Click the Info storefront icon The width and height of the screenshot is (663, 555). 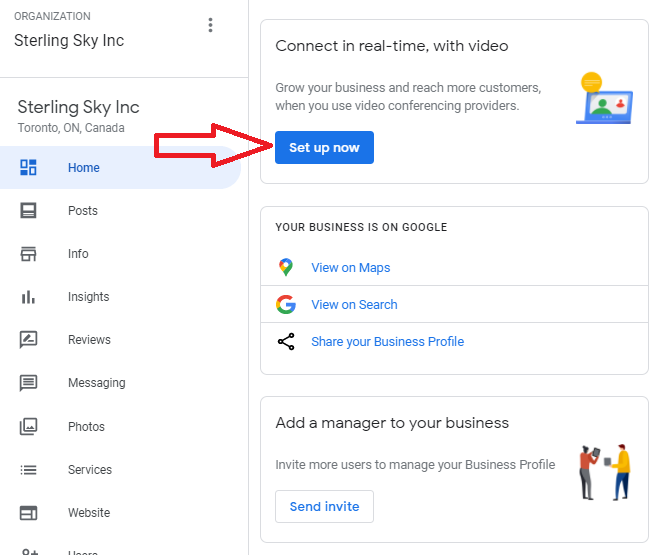[28, 254]
